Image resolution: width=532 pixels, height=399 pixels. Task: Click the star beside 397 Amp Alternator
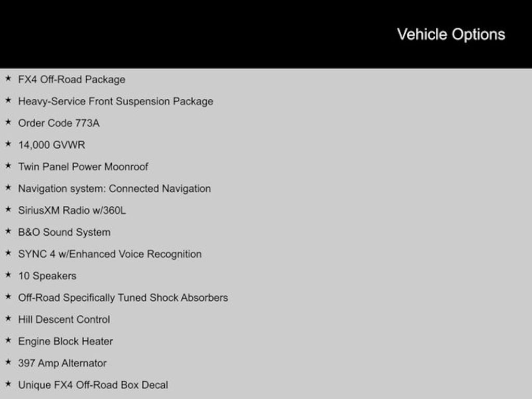[x=8, y=363]
